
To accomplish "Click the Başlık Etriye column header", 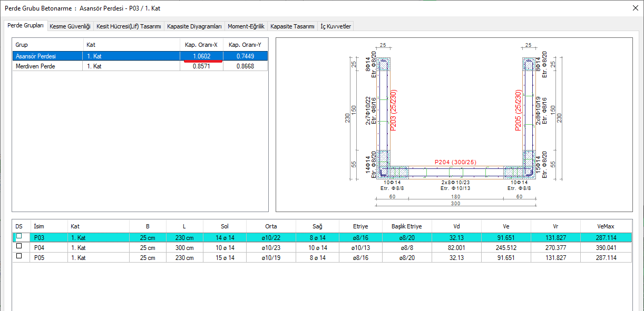I will coord(407,226).
